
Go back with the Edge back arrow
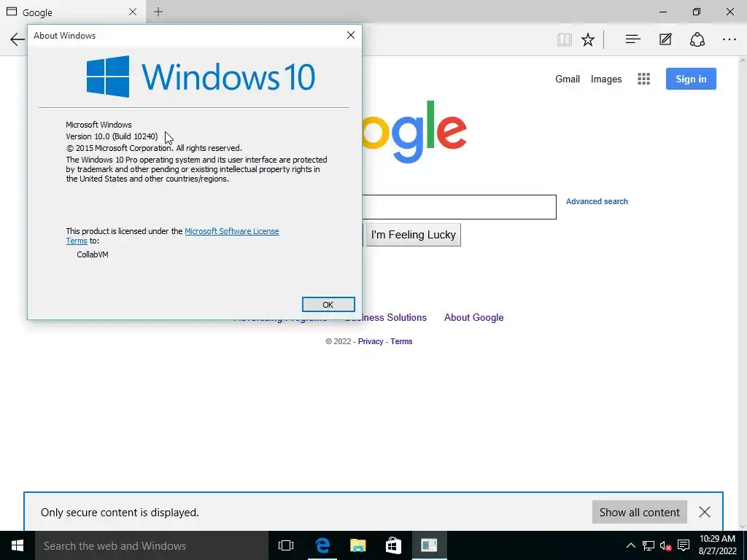click(17, 39)
